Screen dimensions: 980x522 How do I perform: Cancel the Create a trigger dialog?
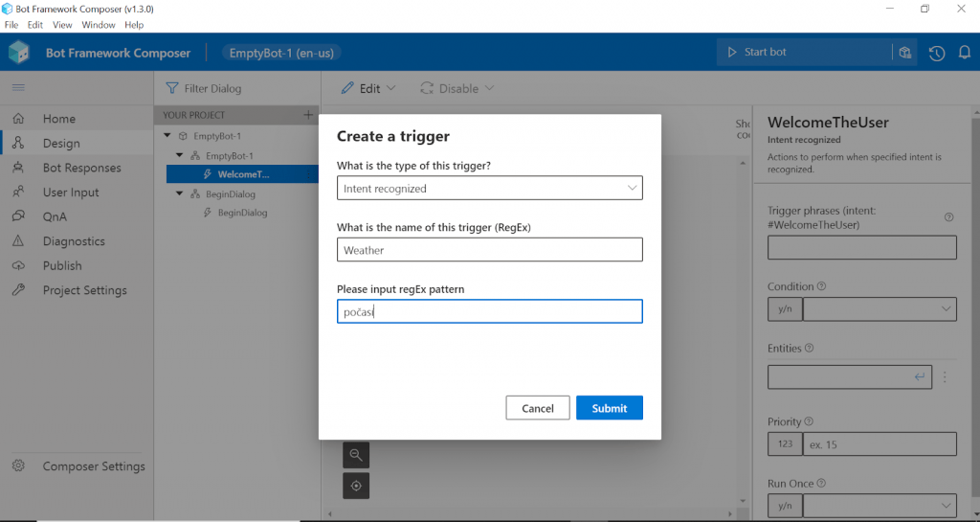(x=537, y=408)
